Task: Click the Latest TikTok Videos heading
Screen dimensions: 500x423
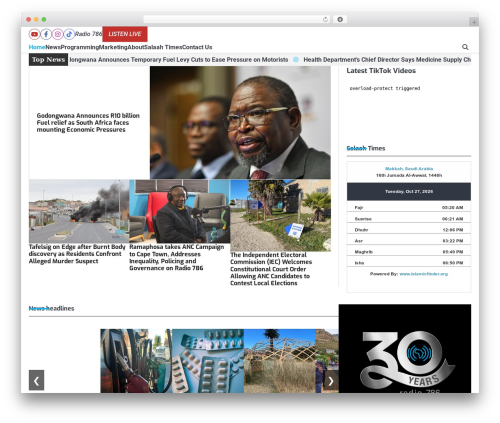Action: pos(381,71)
